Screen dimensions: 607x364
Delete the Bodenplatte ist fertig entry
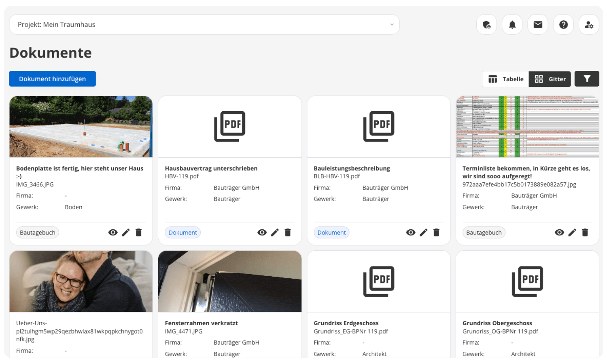pos(138,233)
